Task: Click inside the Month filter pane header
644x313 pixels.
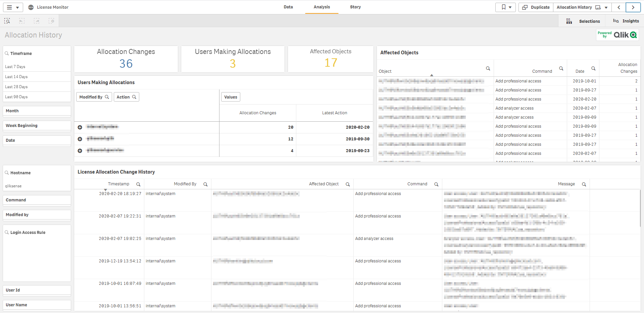Action: tap(12, 111)
